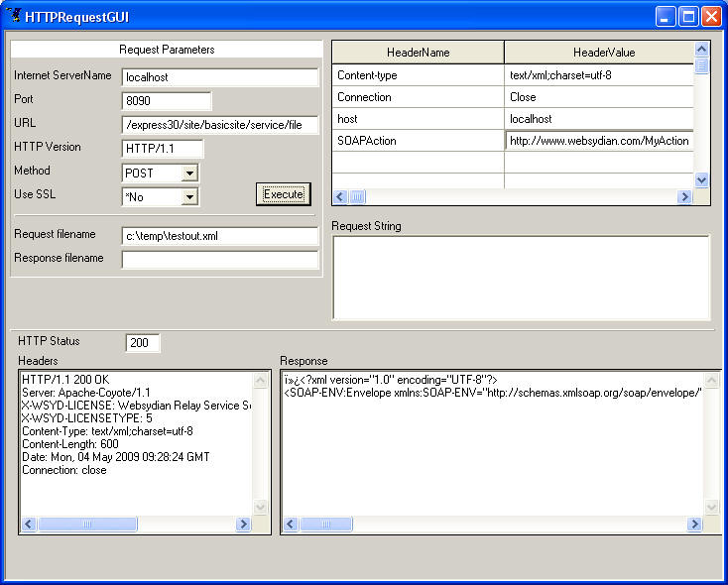This screenshot has width=728, height=585.
Task: Click the empty Response filename field
Action: tap(220, 260)
